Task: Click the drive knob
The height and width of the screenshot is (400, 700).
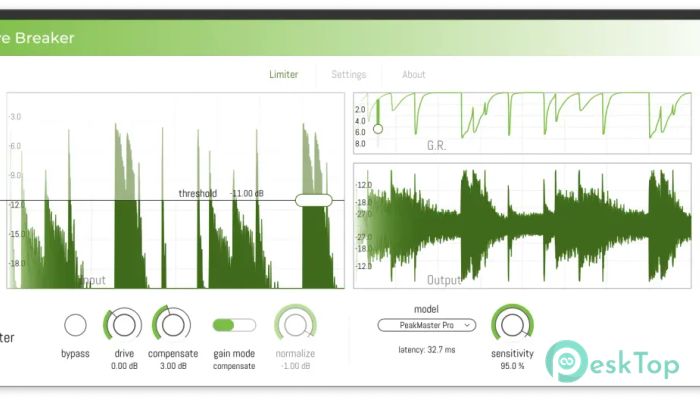Action: pyautogui.click(x=124, y=324)
